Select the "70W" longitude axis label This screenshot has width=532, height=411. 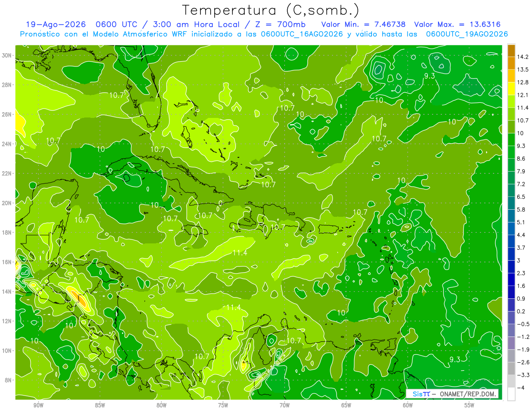click(285, 405)
